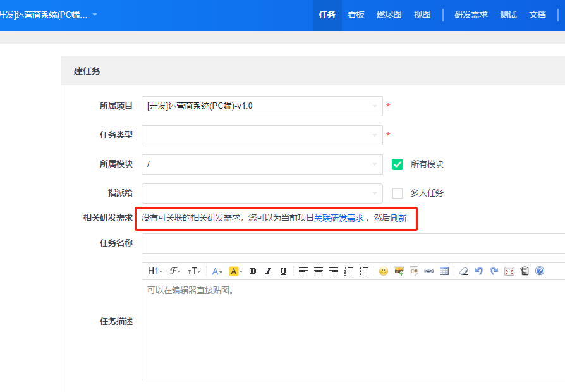Open the text highlight color picker

click(236, 271)
